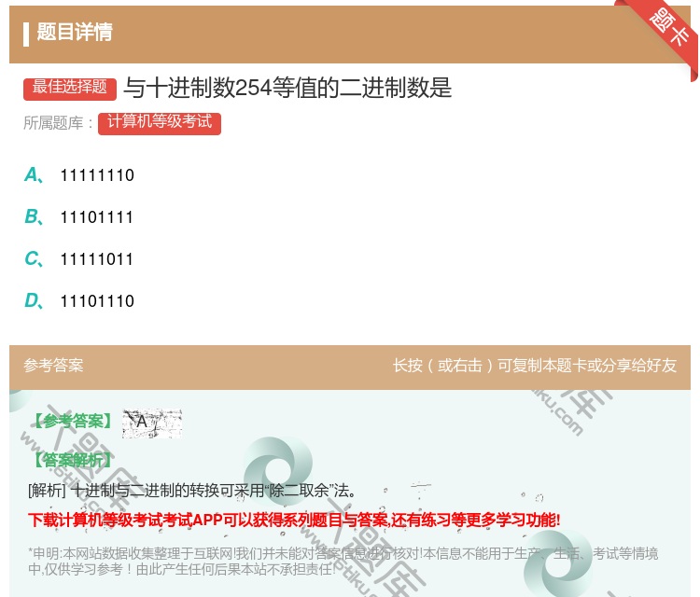The width and height of the screenshot is (700, 597).
Task: Select option D 11101110
Action: [79, 300]
